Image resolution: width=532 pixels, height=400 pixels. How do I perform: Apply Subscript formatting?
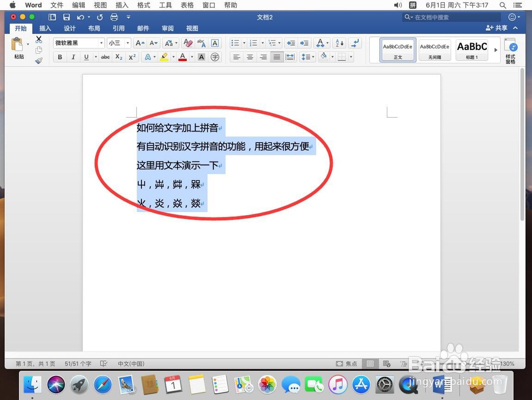(119, 57)
